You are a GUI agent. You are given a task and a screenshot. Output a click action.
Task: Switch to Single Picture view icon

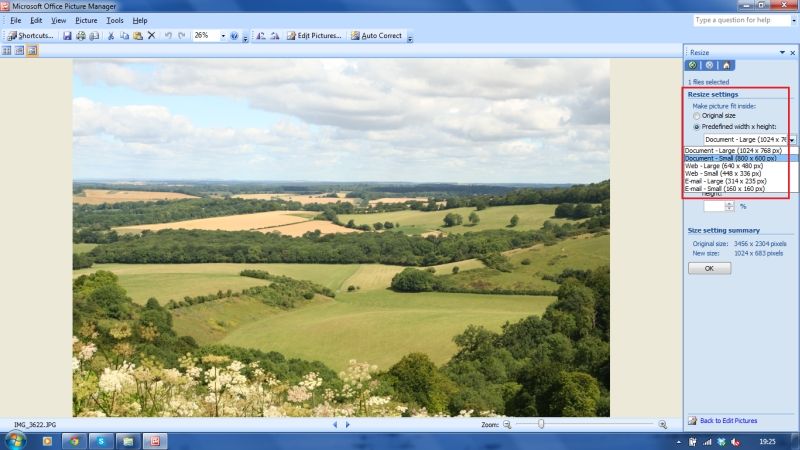32,51
